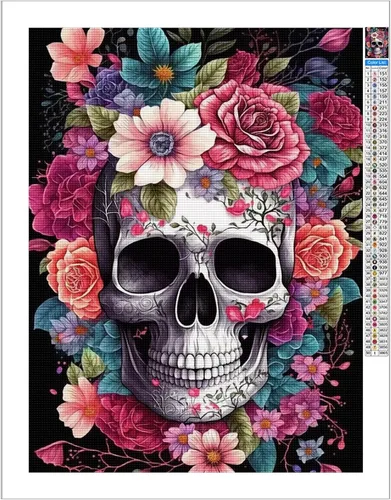Select the color swatch for code 151
The image size is (391, 500).
375,74
